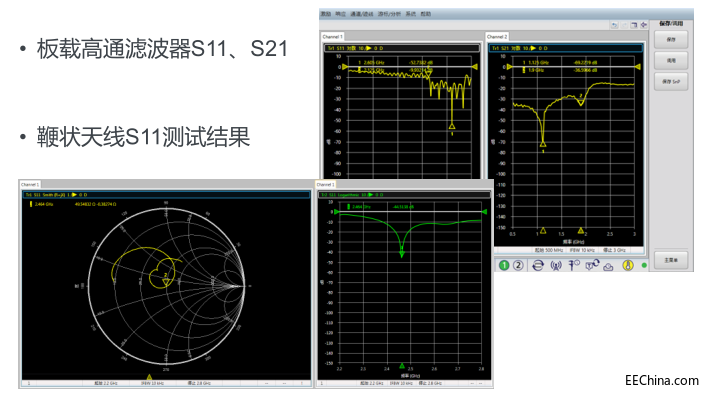The image size is (707, 393).
Task: Click the cloud clock icon
Action: coord(608,266)
